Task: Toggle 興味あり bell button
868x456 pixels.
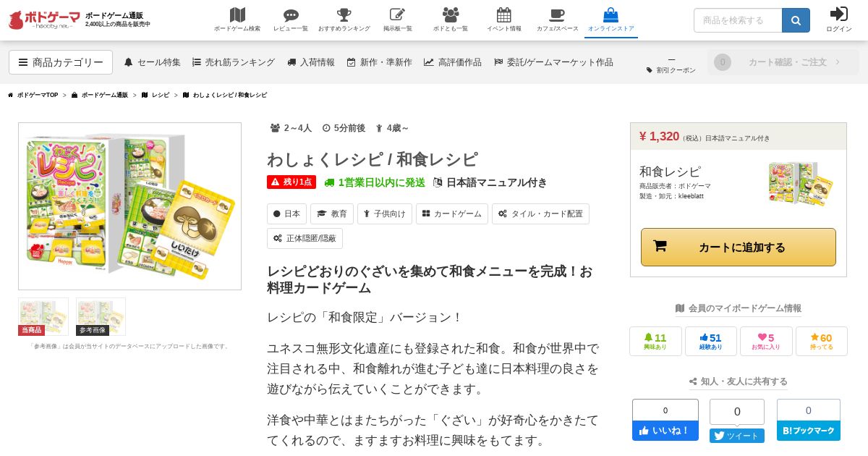Action: click(655, 341)
